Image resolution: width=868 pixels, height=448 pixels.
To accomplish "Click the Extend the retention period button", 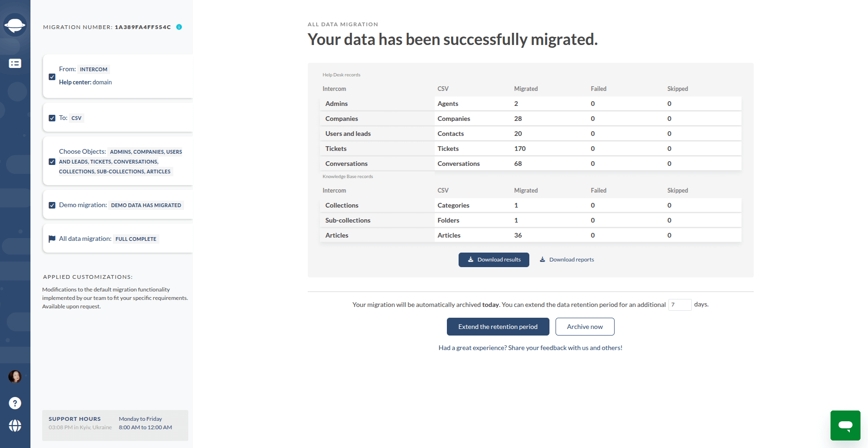I will pos(497,327).
